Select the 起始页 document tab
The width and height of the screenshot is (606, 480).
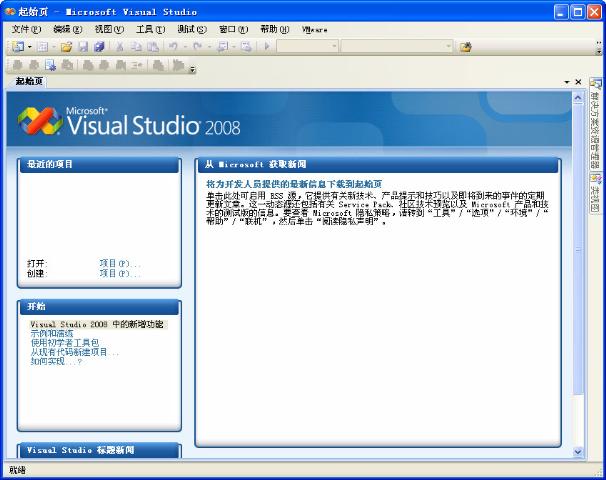29,81
